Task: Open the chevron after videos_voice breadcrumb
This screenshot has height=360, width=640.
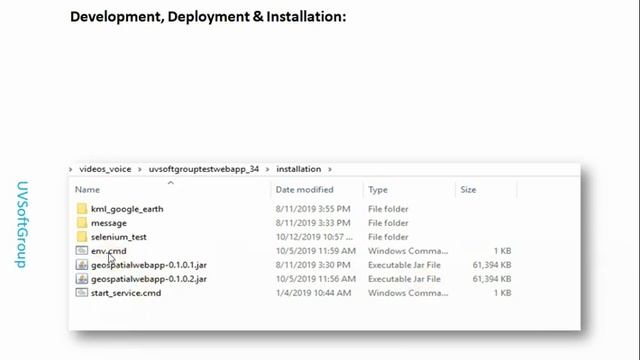Action: [x=140, y=169]
